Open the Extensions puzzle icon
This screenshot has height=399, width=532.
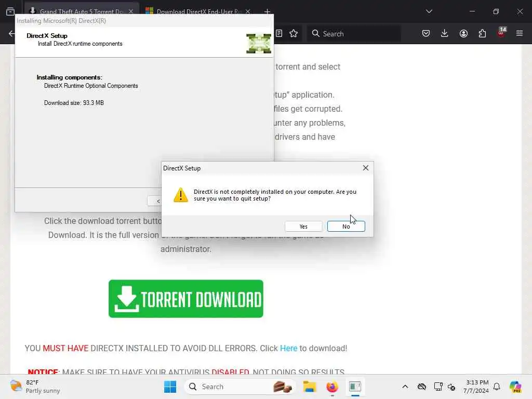[x=482, y=33]
